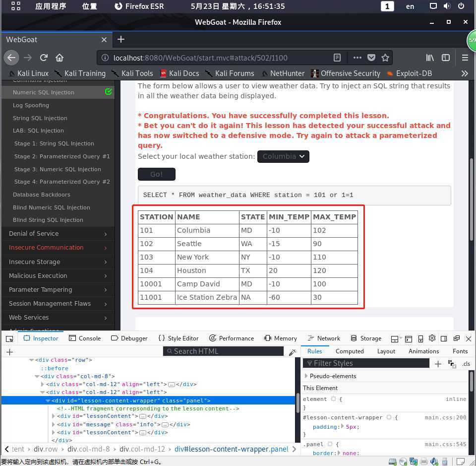Open the Firefox hamburger menu
This screenshot has height=466, width=476.
pyautogui.click(x=465, y=58)
